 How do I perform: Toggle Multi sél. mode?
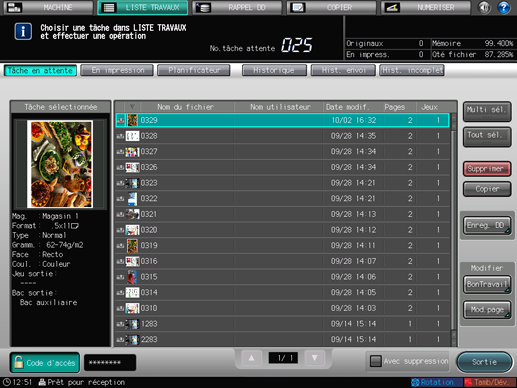[x=487, y=111]
